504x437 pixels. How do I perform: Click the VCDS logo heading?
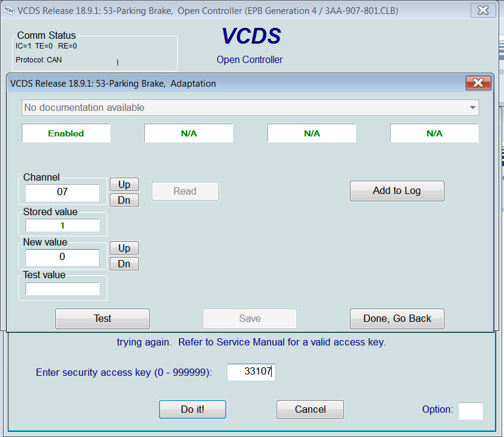click(251, 36)
